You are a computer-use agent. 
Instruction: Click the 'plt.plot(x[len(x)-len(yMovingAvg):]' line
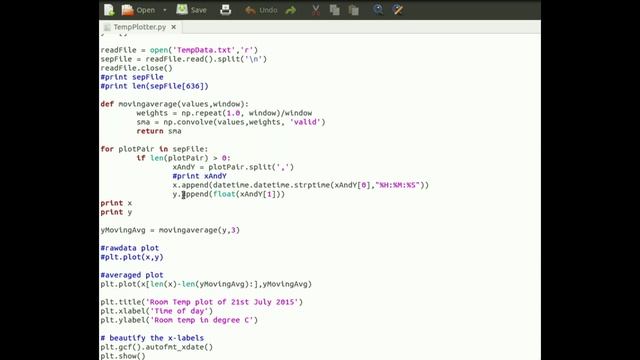coord(206,284)
